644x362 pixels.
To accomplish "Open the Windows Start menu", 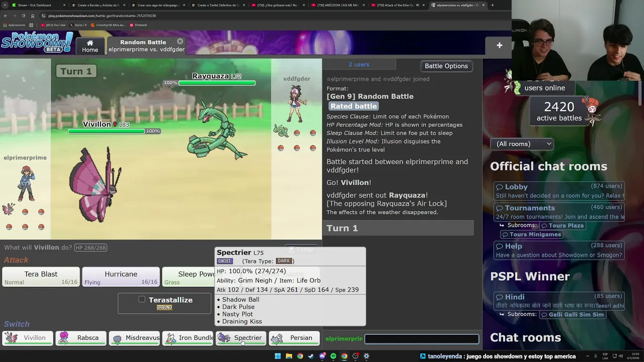I will (x=278, y=356).
